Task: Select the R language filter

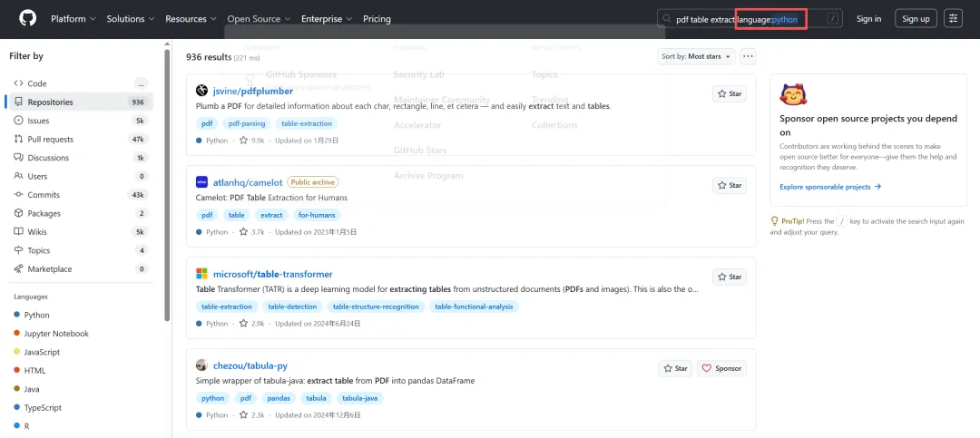Action: (21, 426)
